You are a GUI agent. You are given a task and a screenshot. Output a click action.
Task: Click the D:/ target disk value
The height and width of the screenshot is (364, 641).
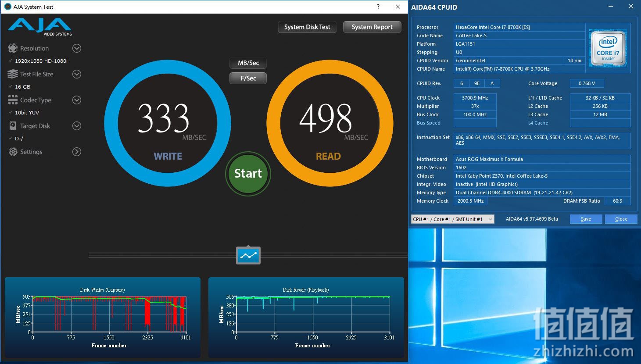(19, 139)
